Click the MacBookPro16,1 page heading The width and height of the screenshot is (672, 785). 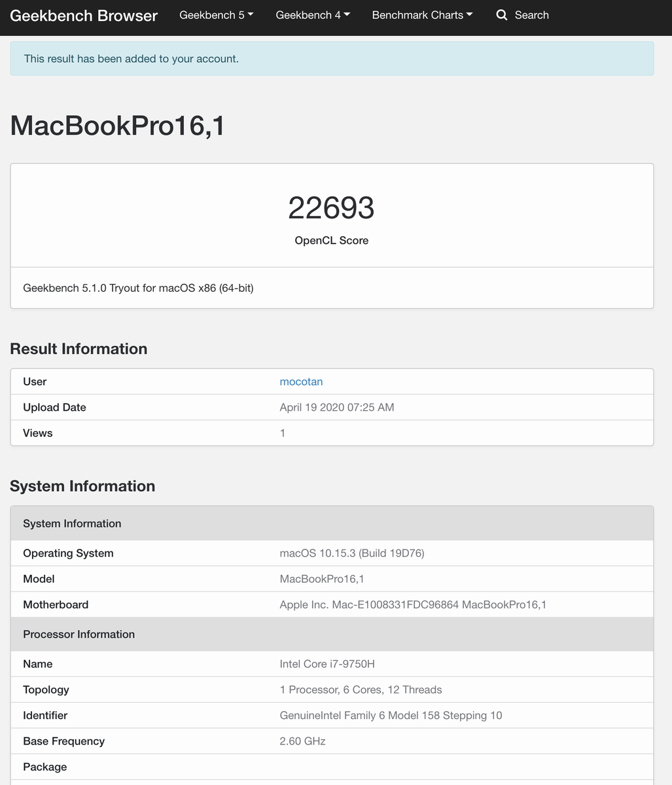(118, 126)
